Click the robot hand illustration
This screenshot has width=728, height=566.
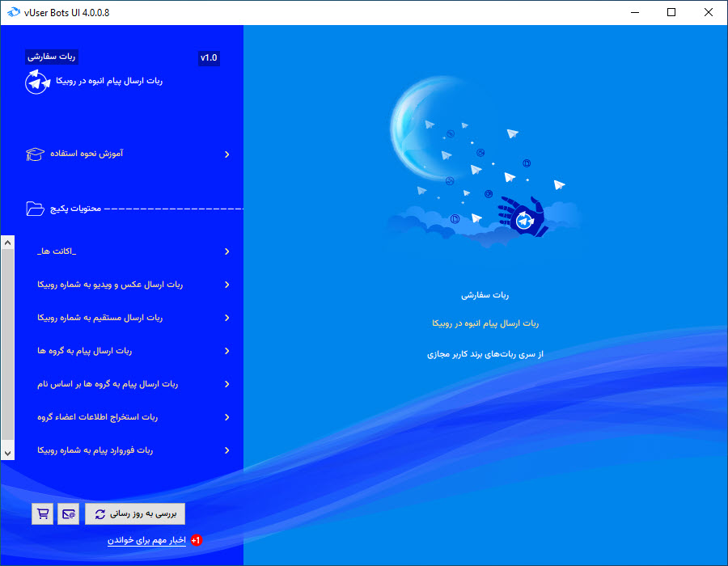tap(523, 218)
